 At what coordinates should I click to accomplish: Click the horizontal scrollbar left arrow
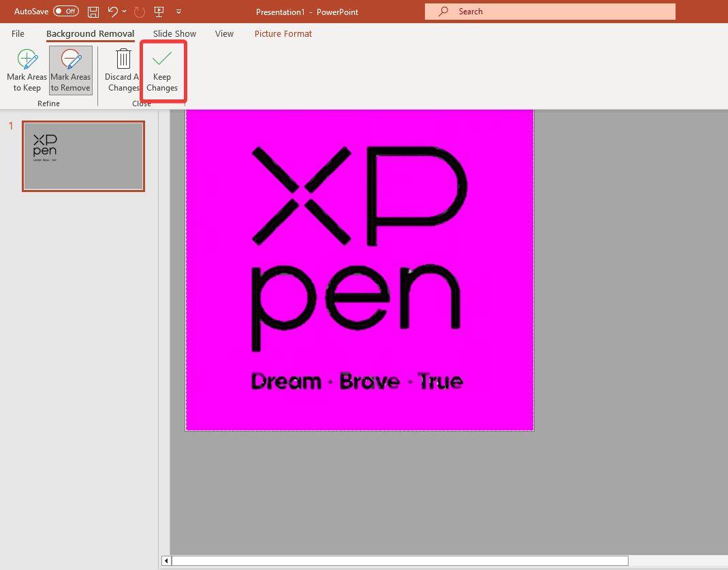(166, 560)
